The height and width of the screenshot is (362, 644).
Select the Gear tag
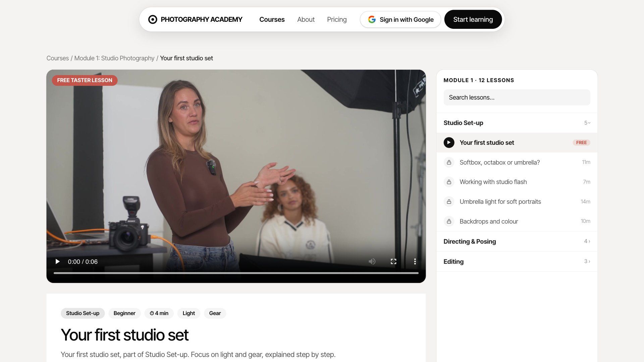[215, 313]
